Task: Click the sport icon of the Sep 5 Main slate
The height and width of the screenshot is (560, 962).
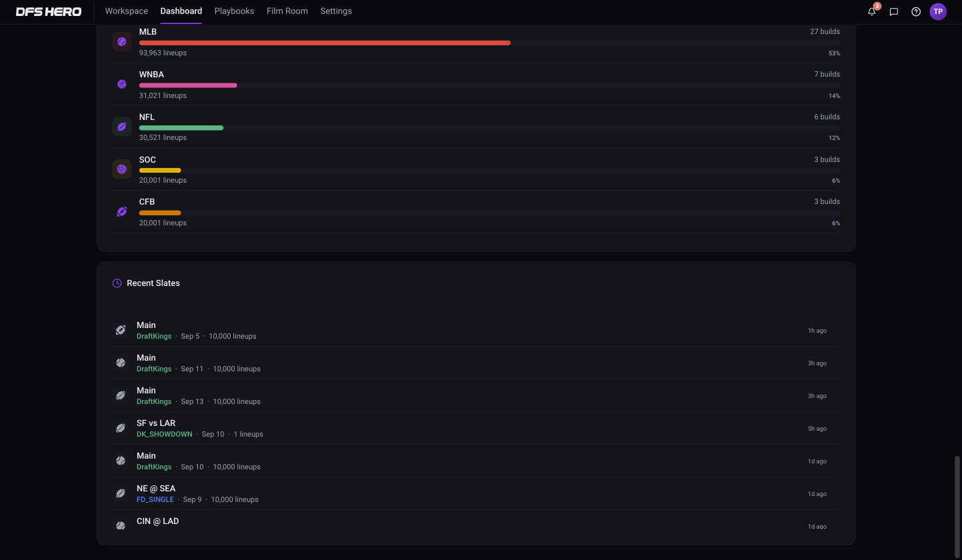Action: click(121, 330)
